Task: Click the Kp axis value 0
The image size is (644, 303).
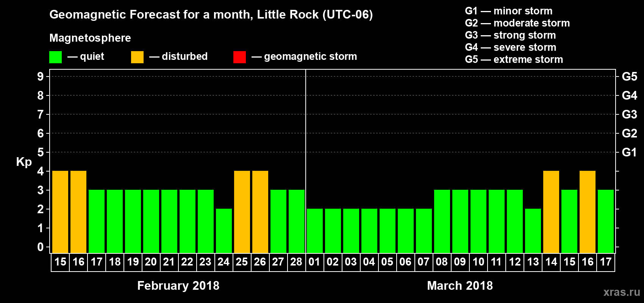Action: [x=41, y=247]
